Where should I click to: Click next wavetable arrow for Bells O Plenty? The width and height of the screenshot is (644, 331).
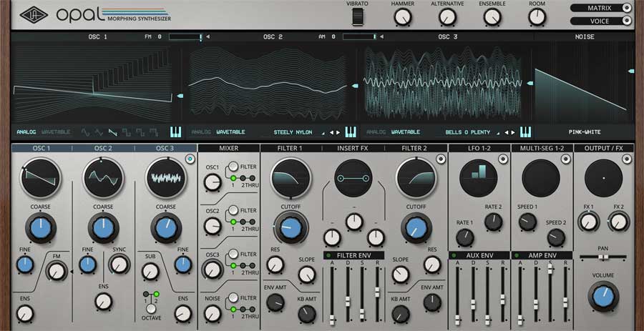tap(513, 132)
